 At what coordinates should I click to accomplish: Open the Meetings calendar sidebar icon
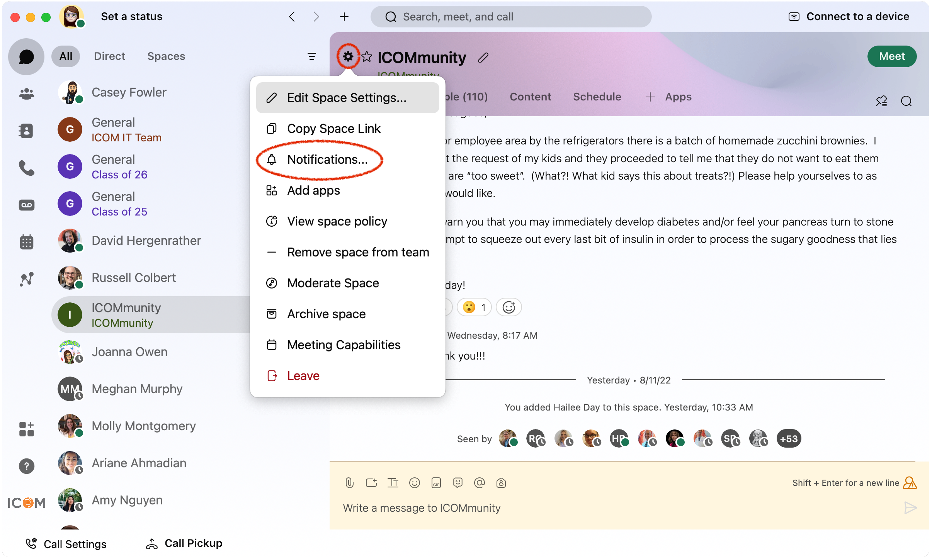(26, 242)
